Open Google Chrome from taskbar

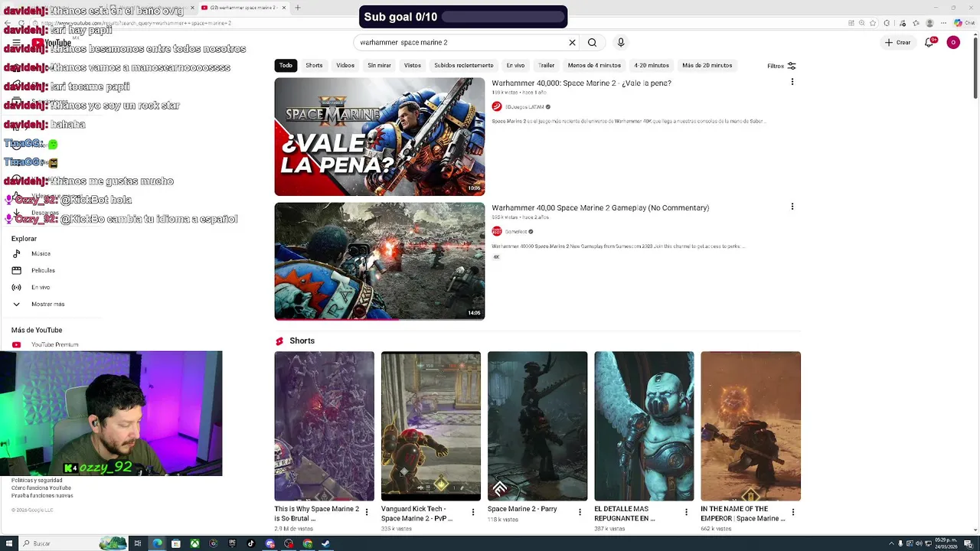[x=307, y=543]
